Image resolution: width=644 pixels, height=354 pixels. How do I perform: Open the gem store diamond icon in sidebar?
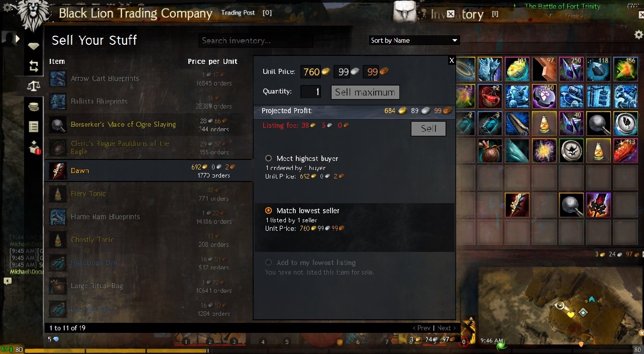coord(34,46)
